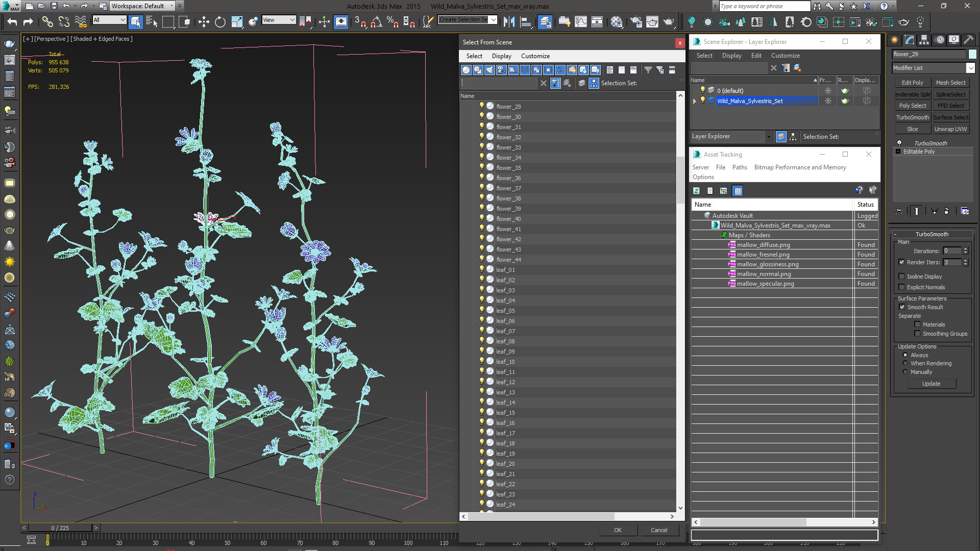The width and height of the screenshot is (980, 551).
Task: Click the Edit Poly modifier button
Action: click(x=912, y=83)
